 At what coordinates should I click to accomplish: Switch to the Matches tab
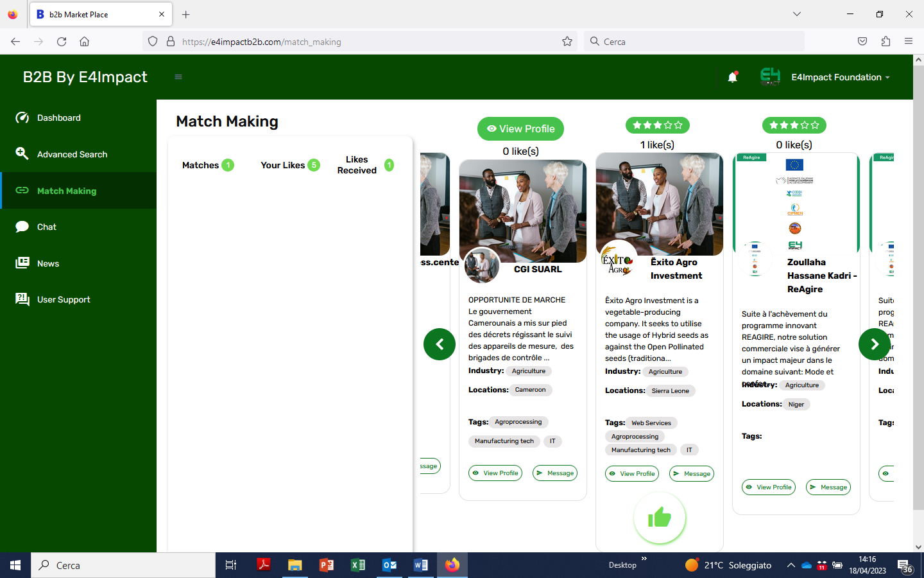point(208,165)
